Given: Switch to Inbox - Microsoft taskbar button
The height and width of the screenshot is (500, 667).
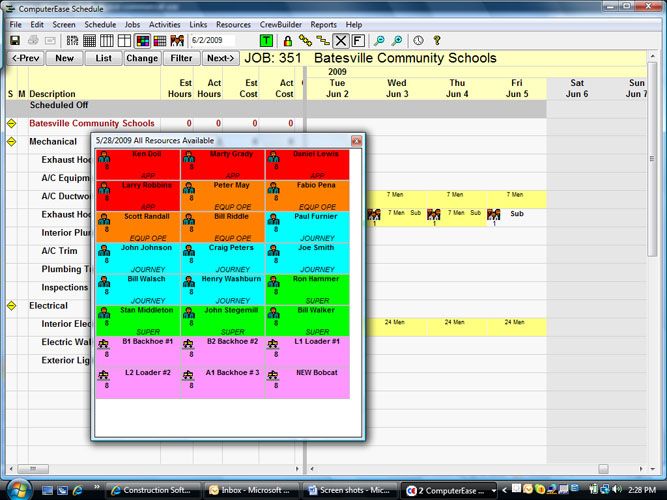Looking at the screenshot, I should [x=251, y=490].
